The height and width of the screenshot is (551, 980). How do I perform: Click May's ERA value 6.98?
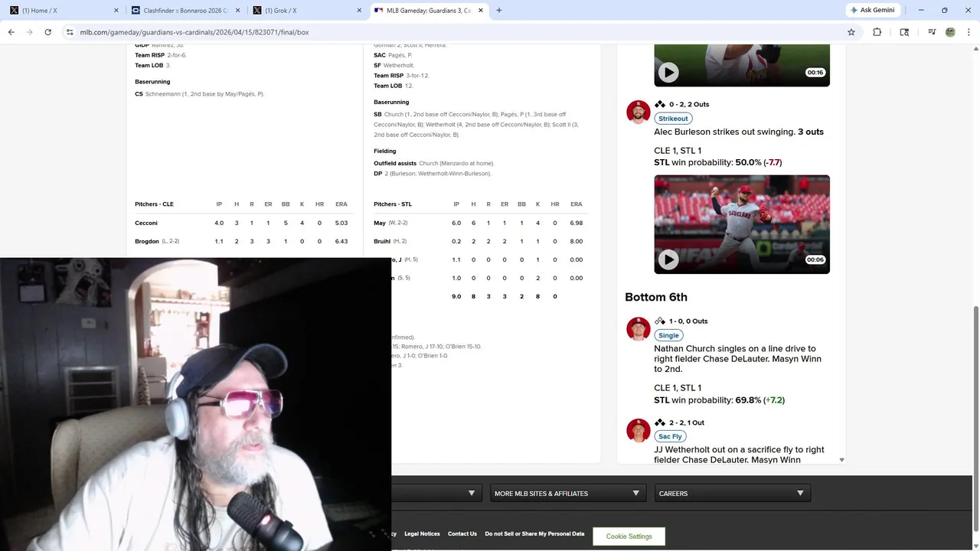(576, 223)
